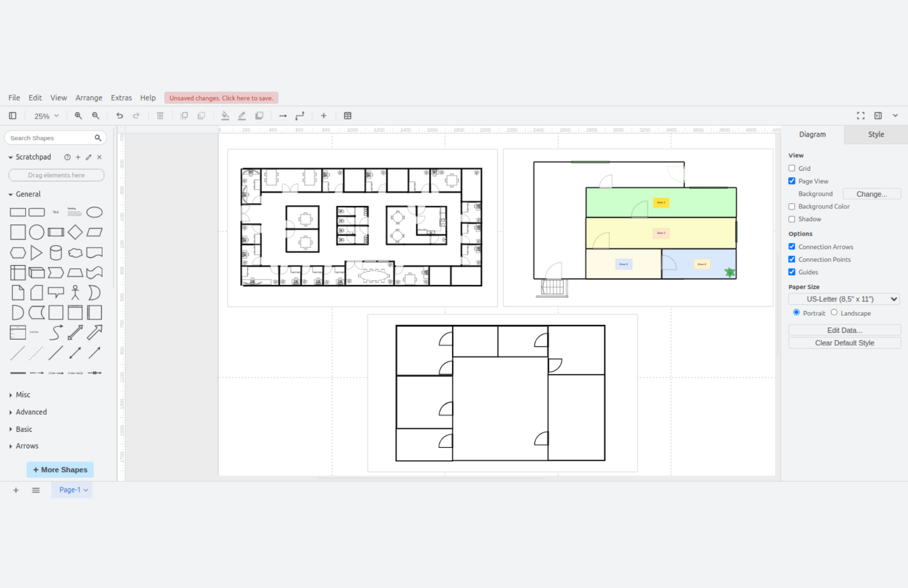Pick the diamond shape from palette
The width and height of the screenshot is (908, 588).
click(75, 233)
